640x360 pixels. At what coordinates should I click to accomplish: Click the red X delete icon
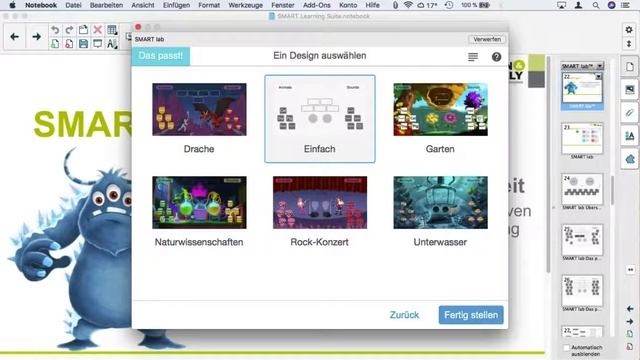click(98, 30)
